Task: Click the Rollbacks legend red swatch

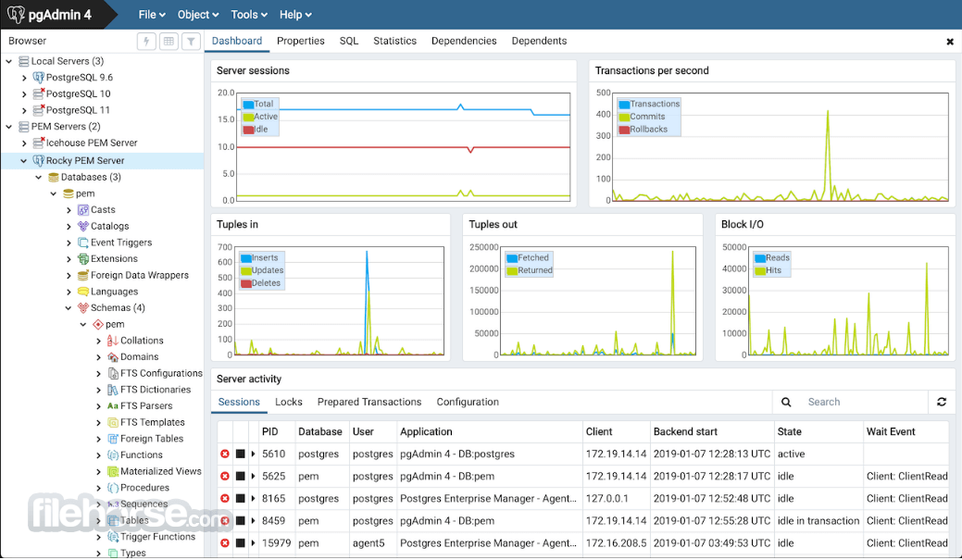Action: (625, 130)
